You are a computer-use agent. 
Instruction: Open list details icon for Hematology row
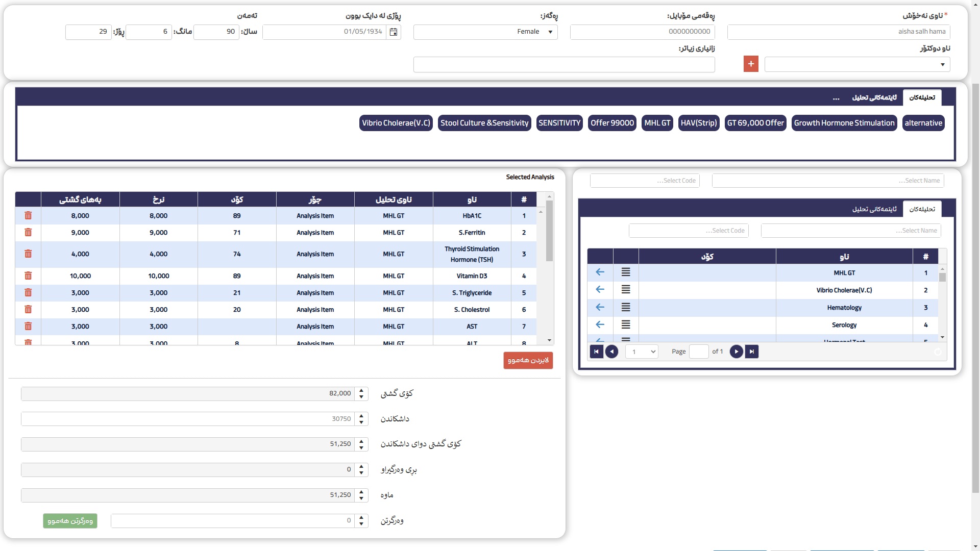click(625, 308)
